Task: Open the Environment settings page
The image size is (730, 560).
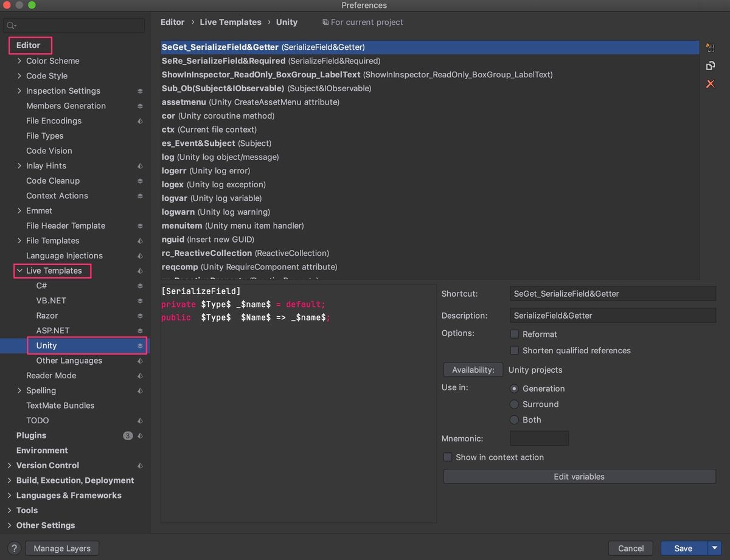Action: click(42, 451)
